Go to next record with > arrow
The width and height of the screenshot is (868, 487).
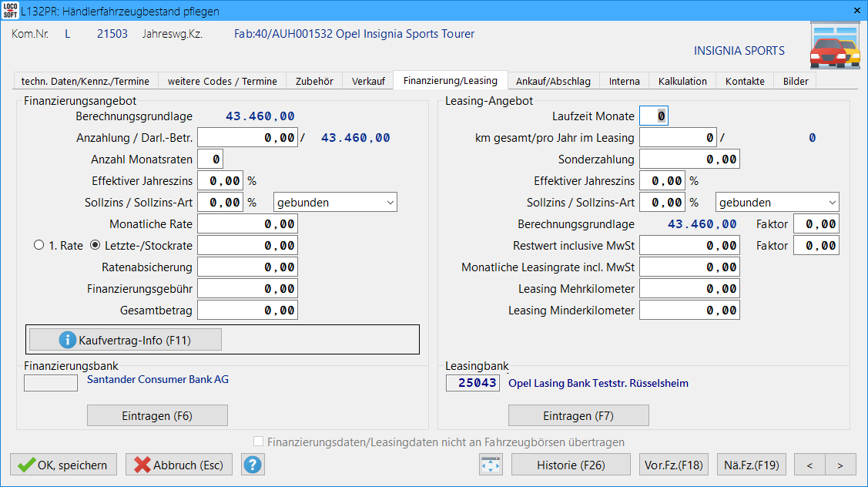(x=840, y=465)
